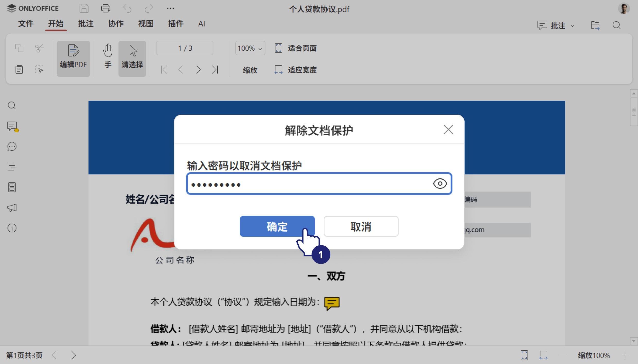
Task: Click the undo icon
Action: coord(127,8)
